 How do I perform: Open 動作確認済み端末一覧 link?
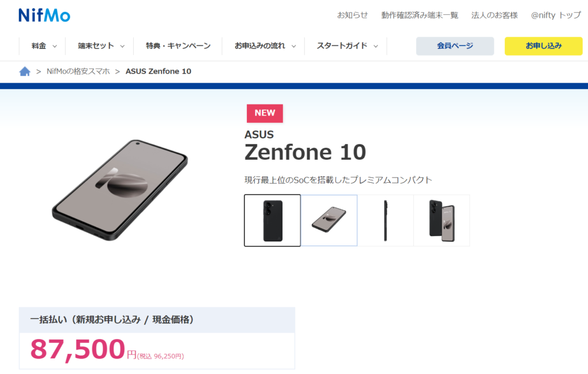[x=420, y=16]
